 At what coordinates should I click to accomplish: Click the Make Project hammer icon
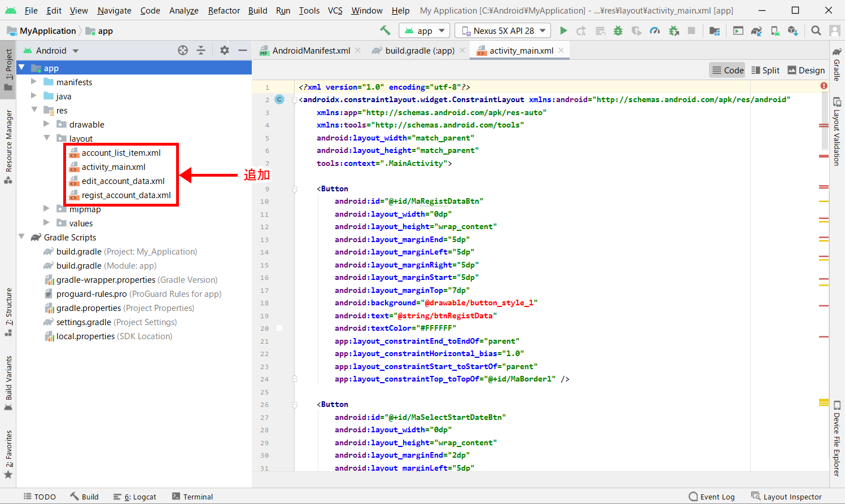point(385,30)
